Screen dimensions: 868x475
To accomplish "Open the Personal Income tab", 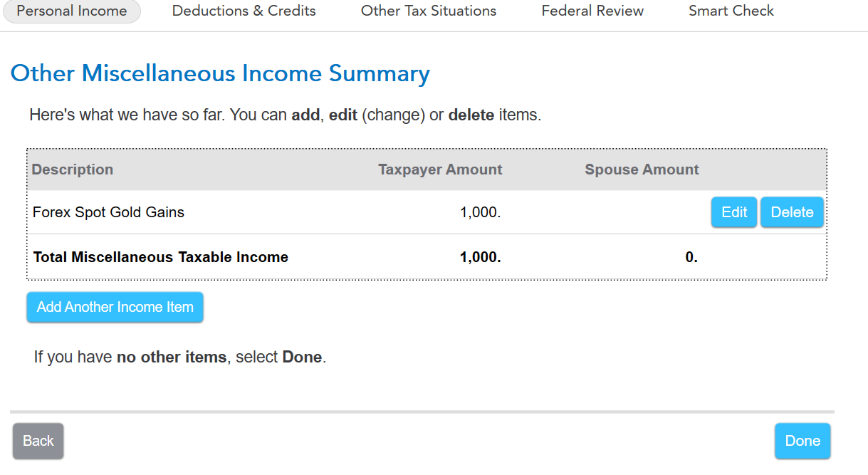I will tap(71, 11).
